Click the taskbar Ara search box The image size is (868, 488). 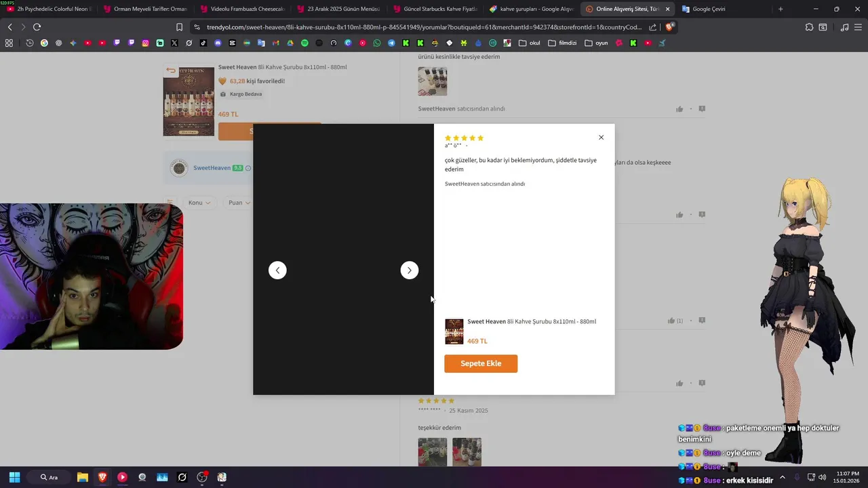50,477
